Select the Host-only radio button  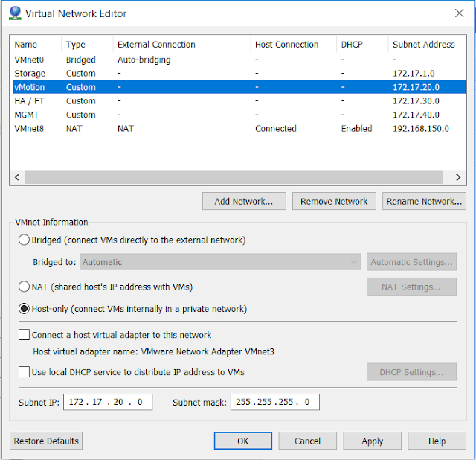(24, 309)
